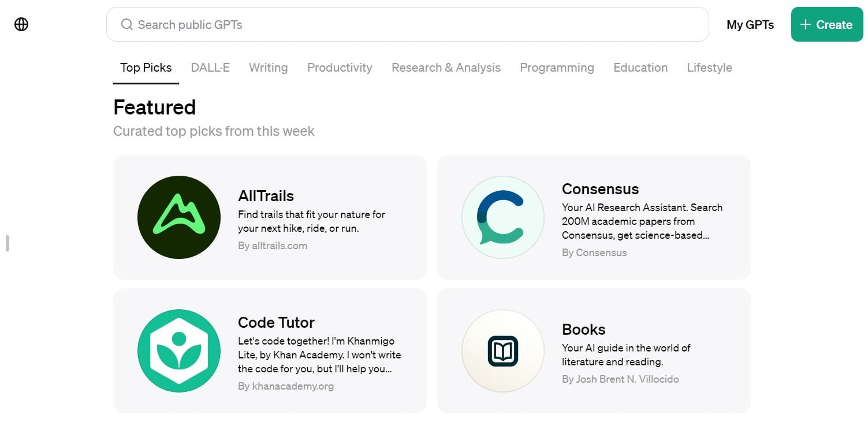Click inside the Search public GPTs field
The height and width of the screenshot is (448, 868).
coord(407,24)
